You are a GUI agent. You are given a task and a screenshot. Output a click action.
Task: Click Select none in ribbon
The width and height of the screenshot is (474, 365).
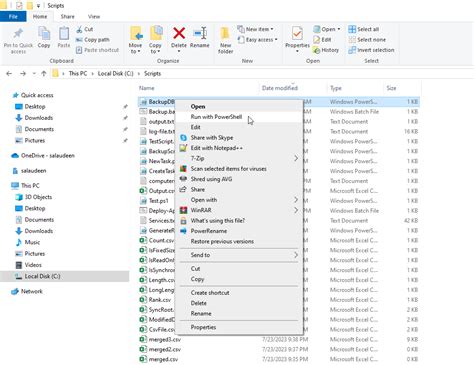[x=367, y=40]
